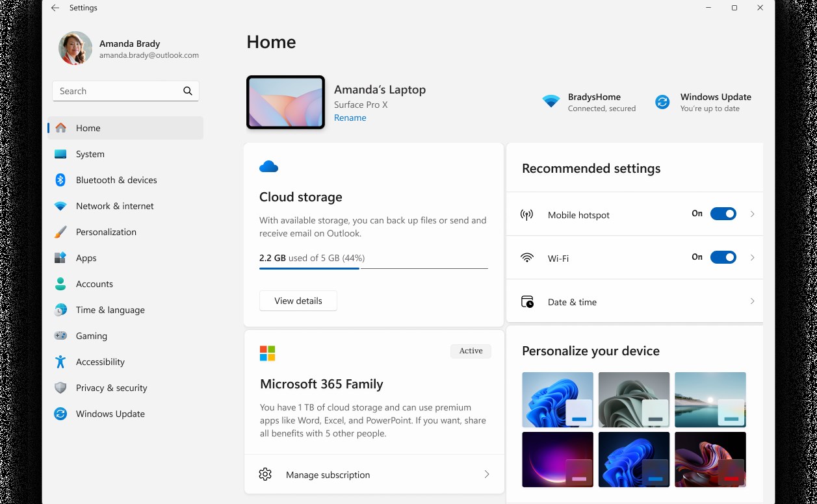Expand Mobile hotspot settings chevron

click(x=753, y=214)
